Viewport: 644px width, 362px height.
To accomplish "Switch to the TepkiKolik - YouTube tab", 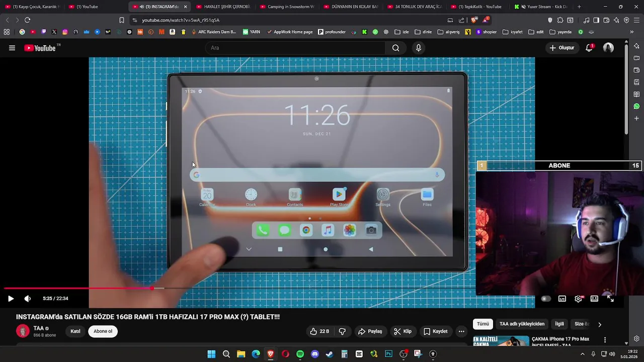I will click(x=478, y=7).
